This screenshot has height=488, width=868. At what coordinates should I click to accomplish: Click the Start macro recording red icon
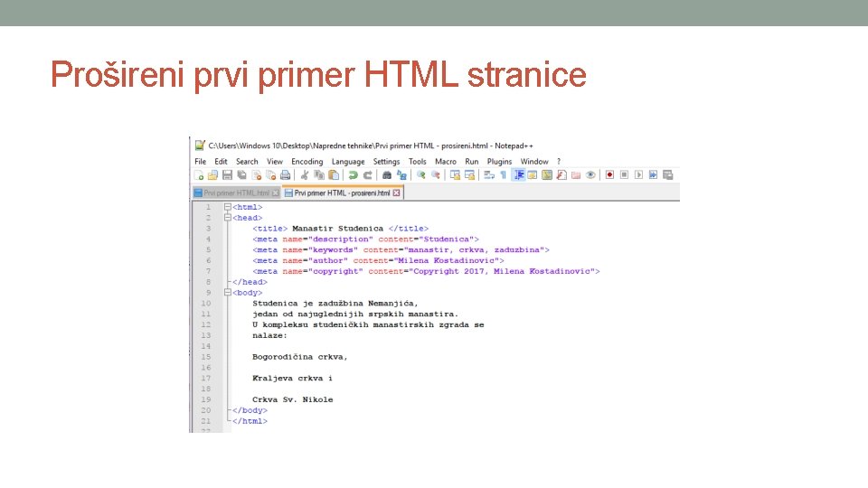click(609, 174)
